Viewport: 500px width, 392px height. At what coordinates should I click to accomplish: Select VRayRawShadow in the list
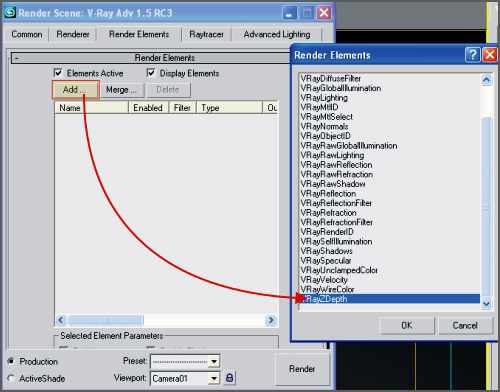389,184
